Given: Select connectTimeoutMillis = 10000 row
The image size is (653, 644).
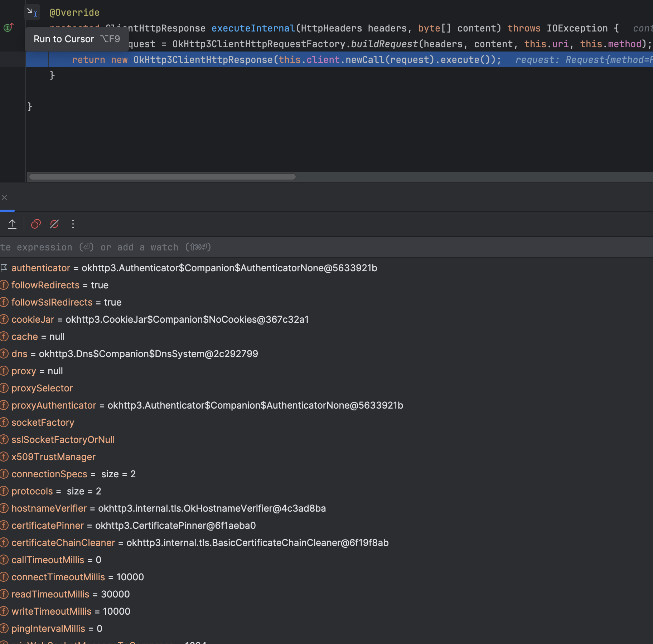Looking at the screenshot, I should pos(326,577).
